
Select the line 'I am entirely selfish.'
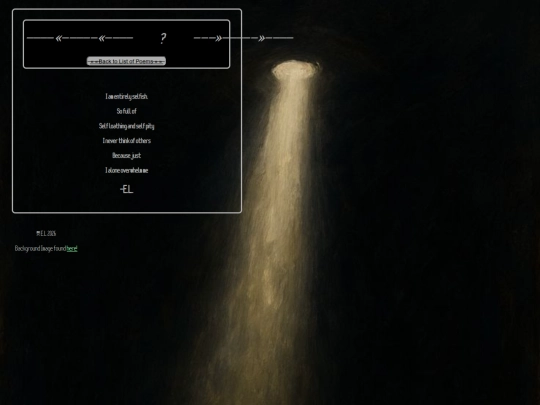click(126, 96)
